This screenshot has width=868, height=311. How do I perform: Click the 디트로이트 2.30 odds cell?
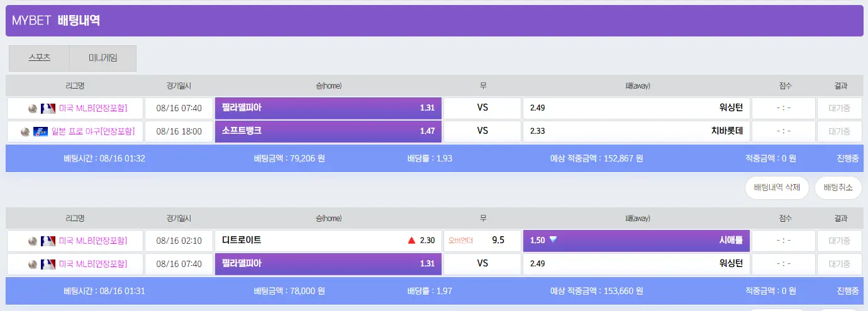click(x=328, y=240)
